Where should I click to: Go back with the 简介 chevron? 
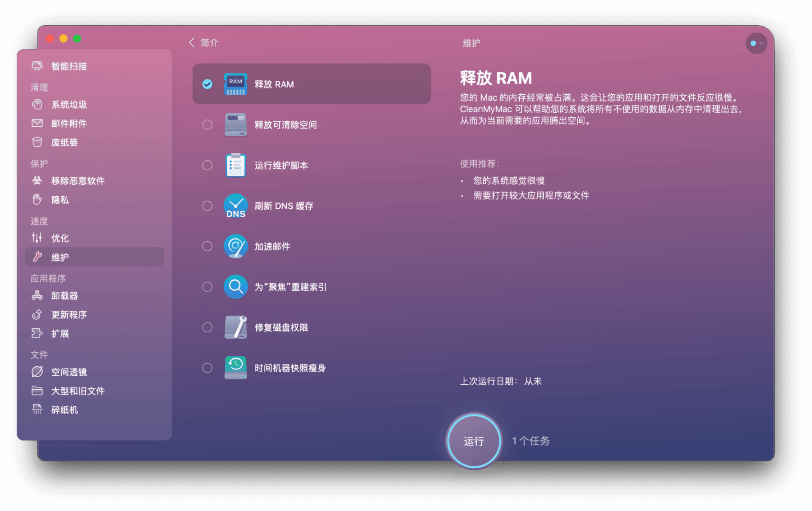pos(192,42)
